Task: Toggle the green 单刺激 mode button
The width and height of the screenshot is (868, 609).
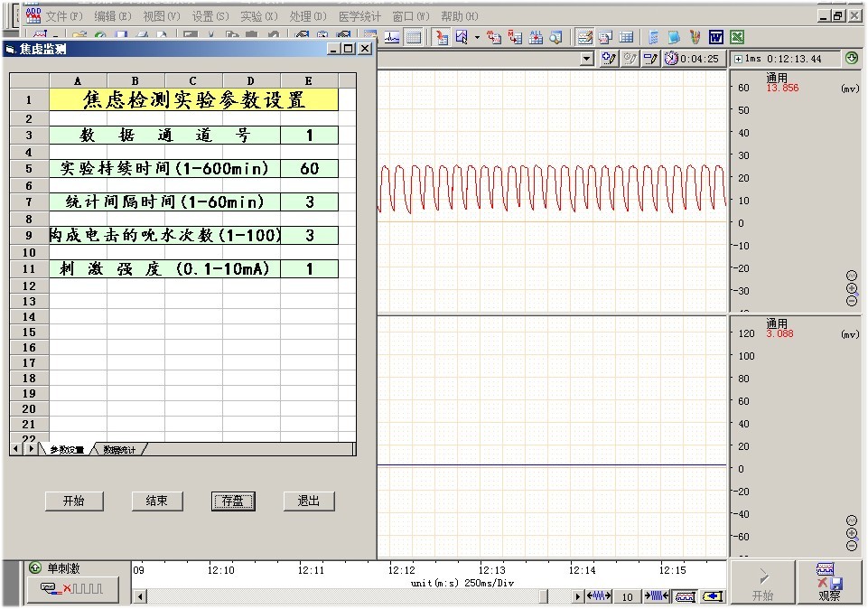Action: [x=35, y=568]
